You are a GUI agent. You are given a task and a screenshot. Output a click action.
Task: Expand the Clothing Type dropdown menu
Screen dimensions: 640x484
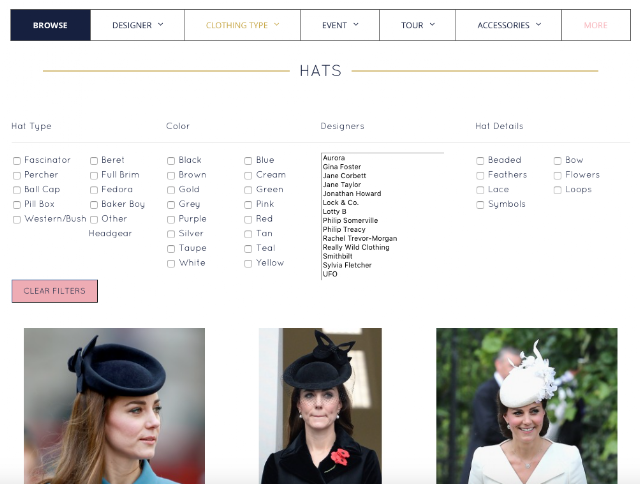click(x=242, y=25)
